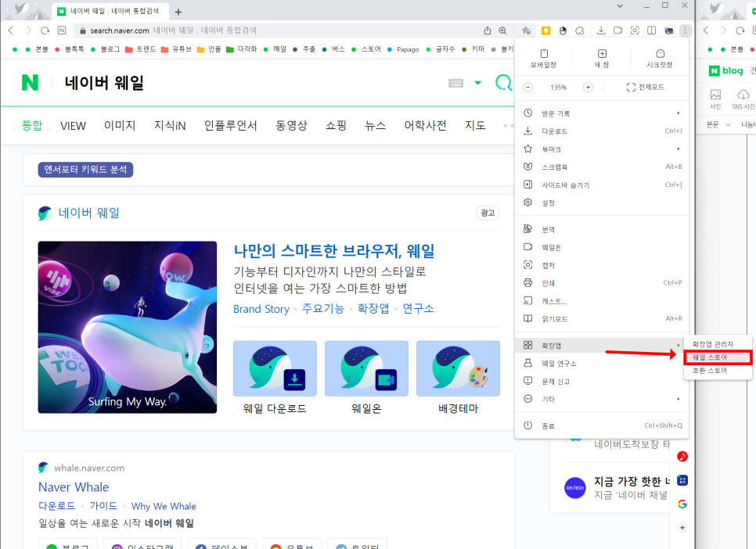The width and height of the screenshot is (756, 549).
Task: Click the green search magnifier button
Action: point(504,82)
